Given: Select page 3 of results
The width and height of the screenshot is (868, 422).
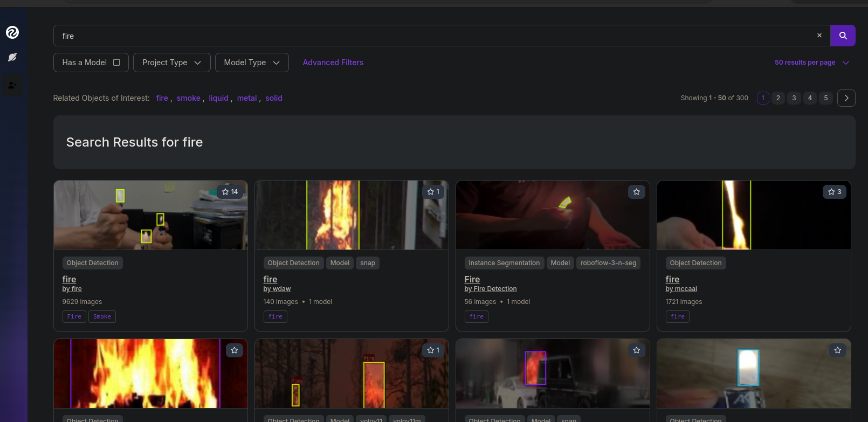Looking at the screenshot, I should pyautogui.click(x=794, y=98).
